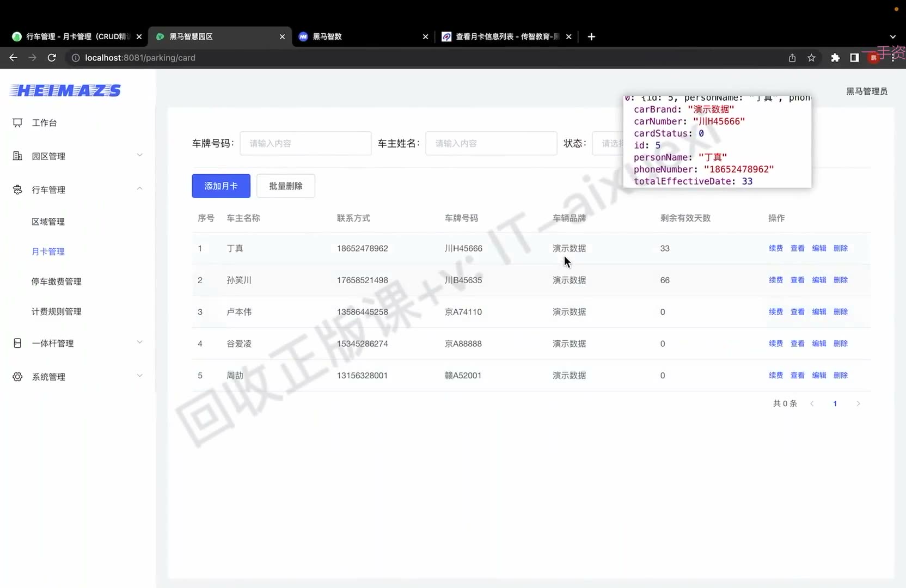Image resolution: width=906 pixels, height=588 pixels.
Task: Open a new browser tab with plus
Action: pyautogui.click(x=591, y=36)
